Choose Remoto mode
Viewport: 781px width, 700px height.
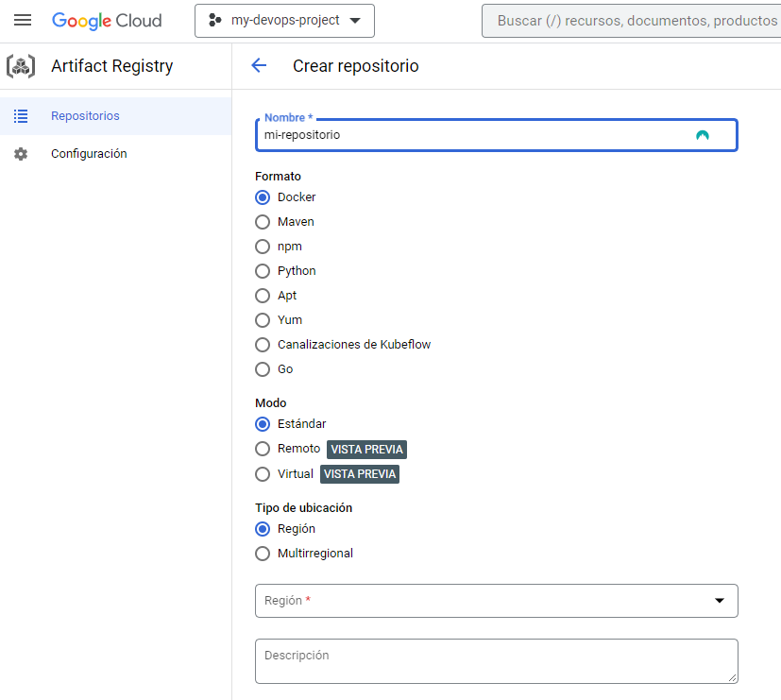tap(263, 449)
